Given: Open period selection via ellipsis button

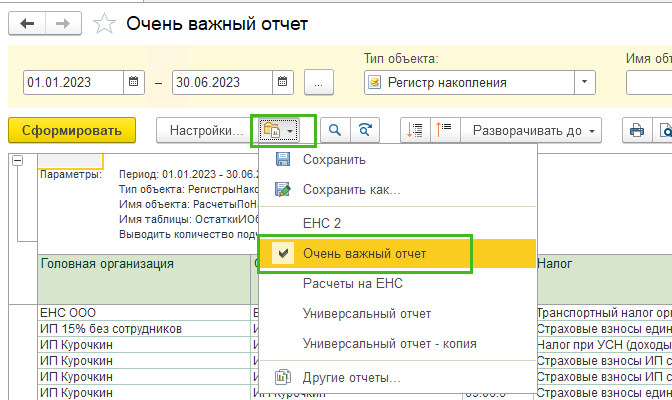Looking at the screenshot, I should [318, 82].
